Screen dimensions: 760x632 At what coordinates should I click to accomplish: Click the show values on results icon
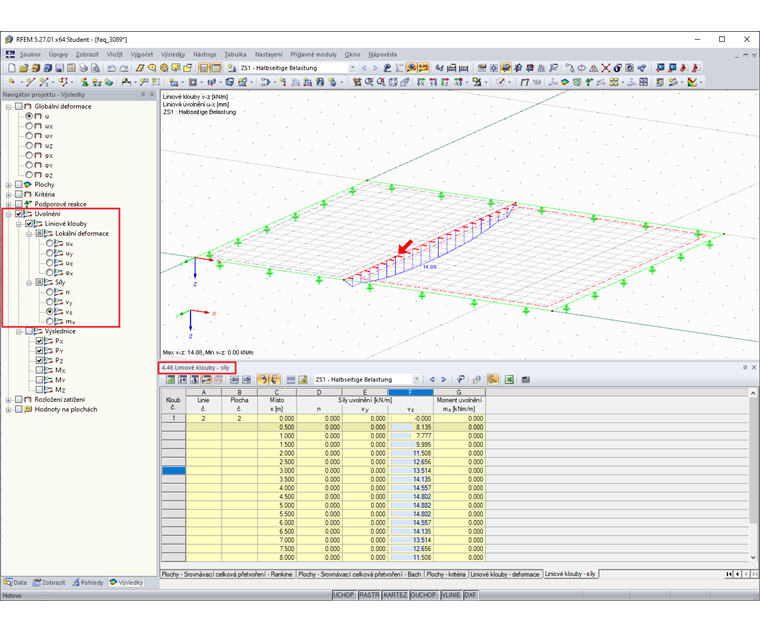(x=423, y=68)
